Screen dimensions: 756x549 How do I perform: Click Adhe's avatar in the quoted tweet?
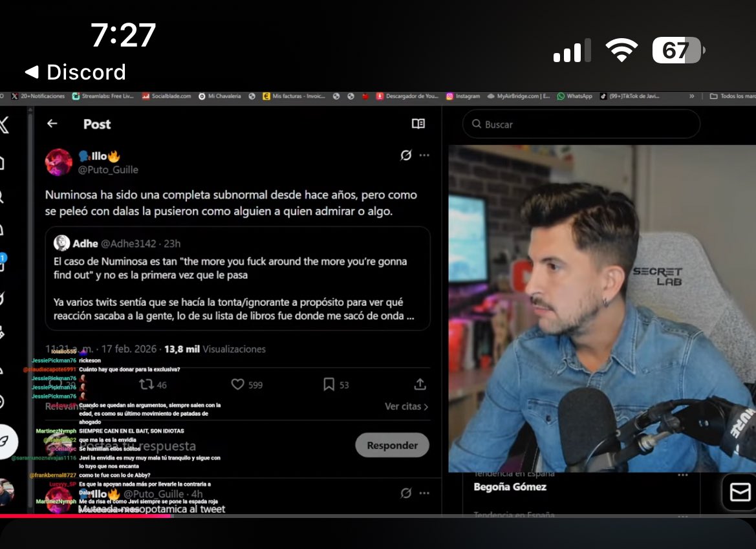click(x=61, y=243)
